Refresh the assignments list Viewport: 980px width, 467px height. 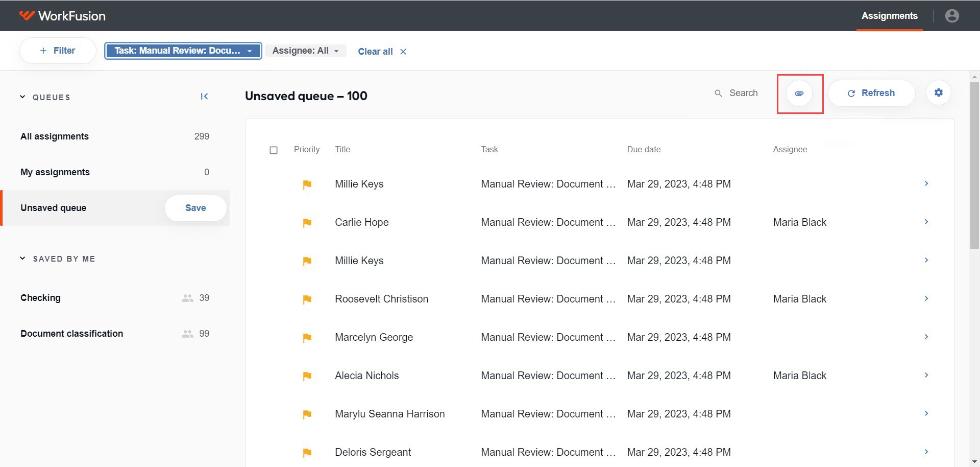pos(871,93)
